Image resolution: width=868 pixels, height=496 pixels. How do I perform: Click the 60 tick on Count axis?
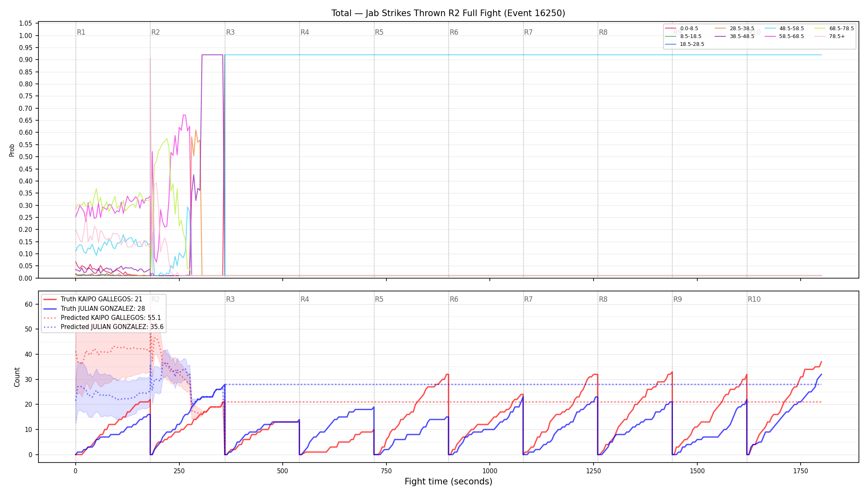(29, 304)
